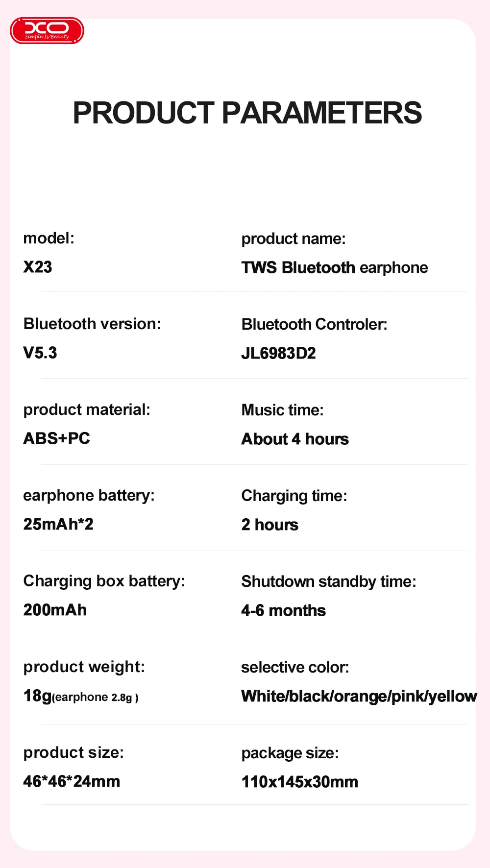Select the 46*46*24mm product size value
The image size is (490, 868).
tap(72, 781)
